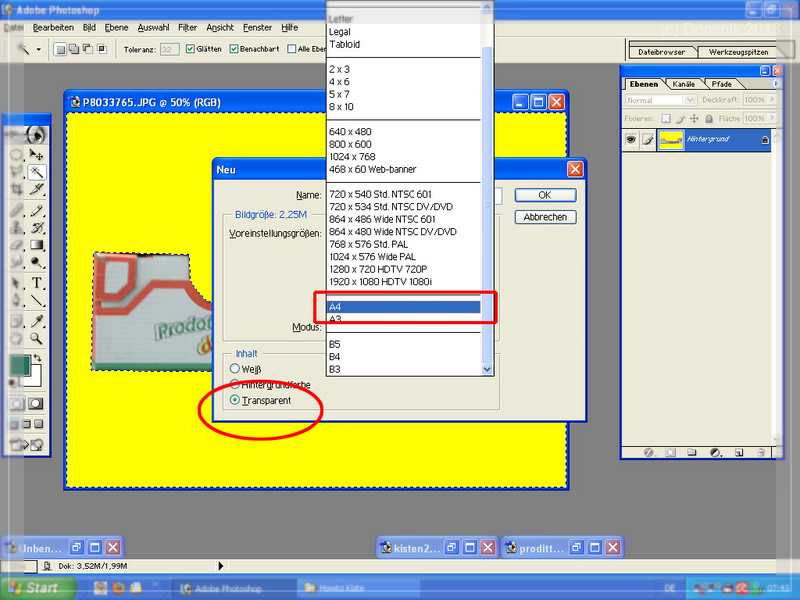Create new layer icon in Layers panel
This screenshot has width=800, height=600.
pos(739,452)
